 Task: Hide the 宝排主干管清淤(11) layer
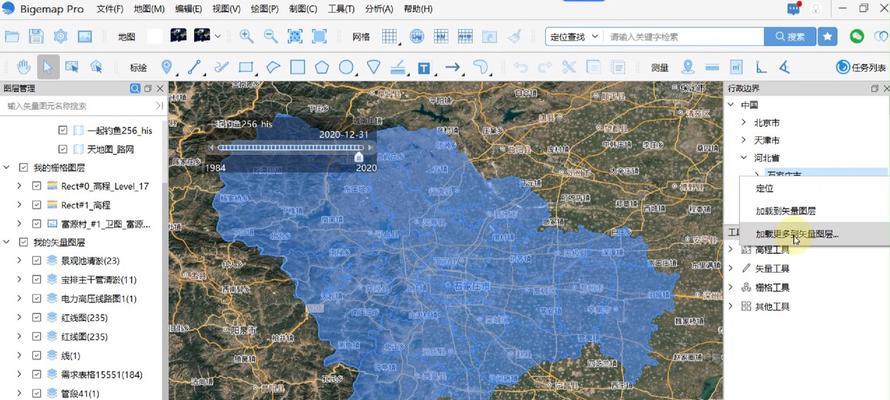36,280
